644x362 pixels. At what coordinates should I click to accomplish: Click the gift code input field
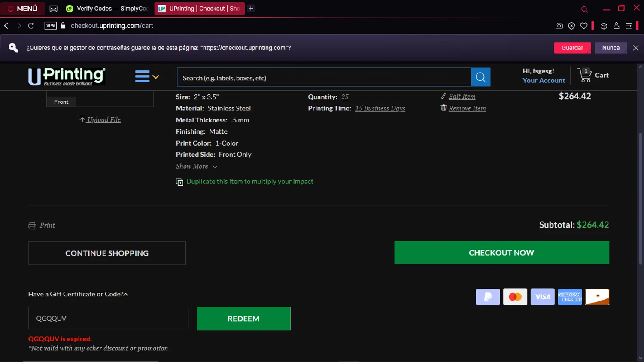(x=109, y=318)
